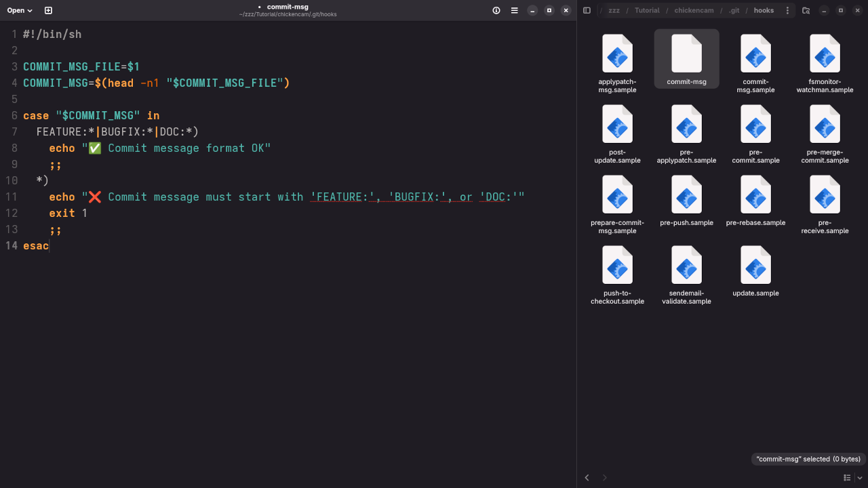The image size is (868, 488).
Task: Select the applypatch-msg.sample file icon
Action: (617, 54)
